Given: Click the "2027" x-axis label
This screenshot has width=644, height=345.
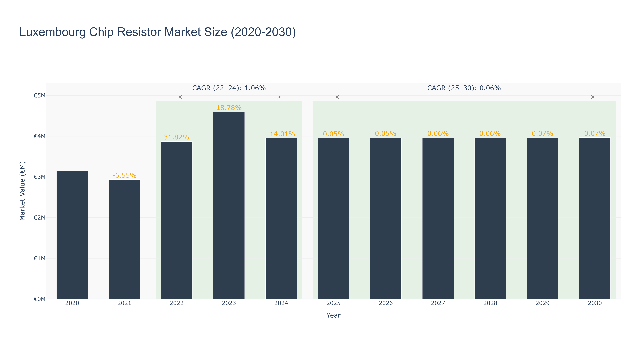Looking at the screenshot, I should tap(438, 303).
